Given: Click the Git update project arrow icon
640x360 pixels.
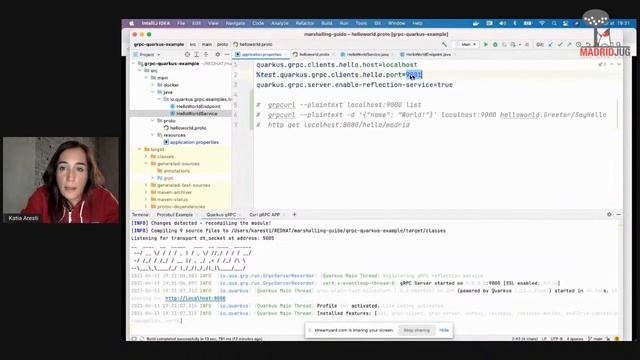Looking at the screenshot, I should click(550, 44).
